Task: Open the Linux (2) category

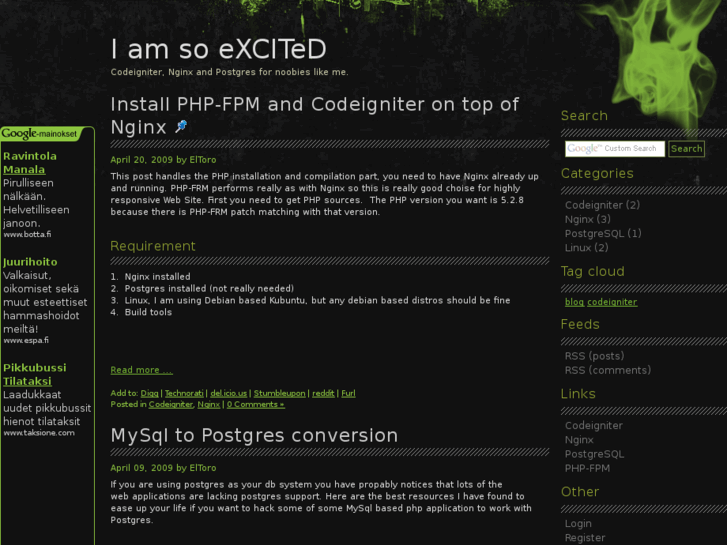Action: pos(587,248)
